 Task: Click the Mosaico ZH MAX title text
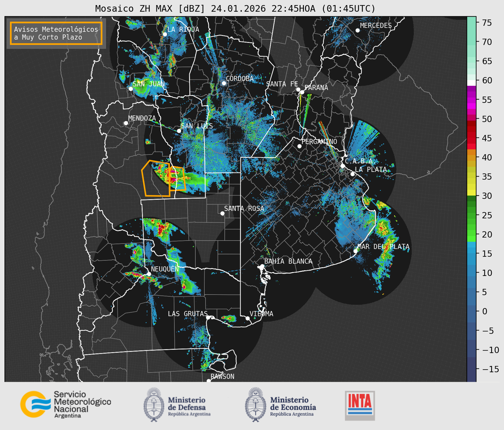[x=235, y=9]
